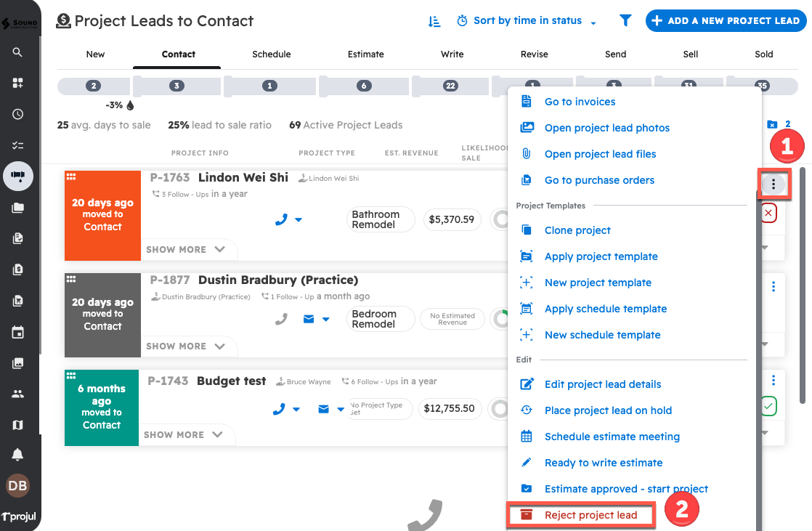Open the notifications bell icon

click(17, 455)
